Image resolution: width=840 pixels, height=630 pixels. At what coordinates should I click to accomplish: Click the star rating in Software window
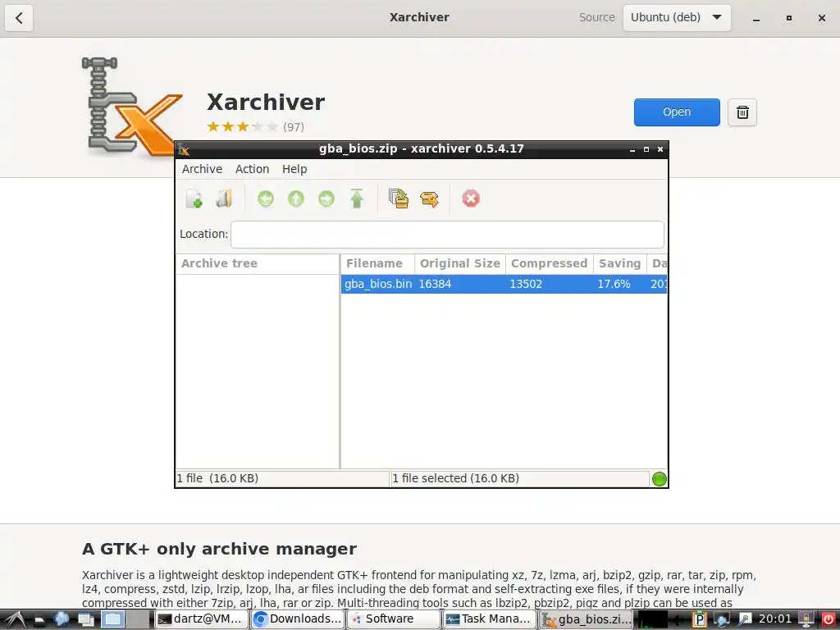(x=242, y=127)
